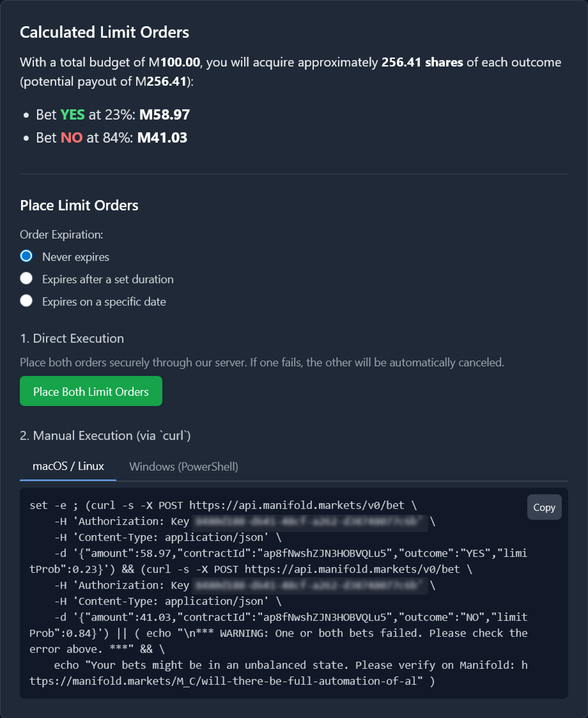
Task: Click the M41.03 bet amount
Action: pos(162,137)
